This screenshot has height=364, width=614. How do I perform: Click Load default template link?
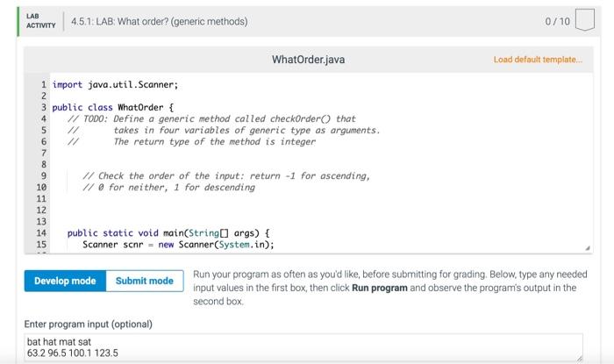tap(538, 60)
